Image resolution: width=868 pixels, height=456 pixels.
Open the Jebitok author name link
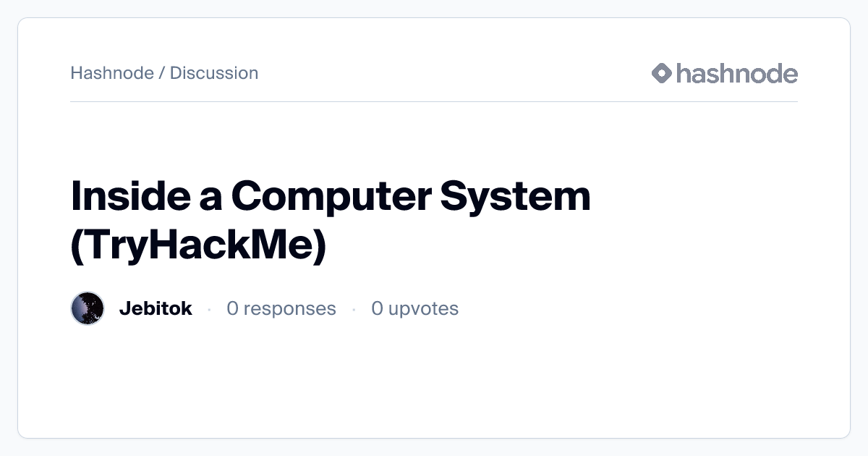156,308
